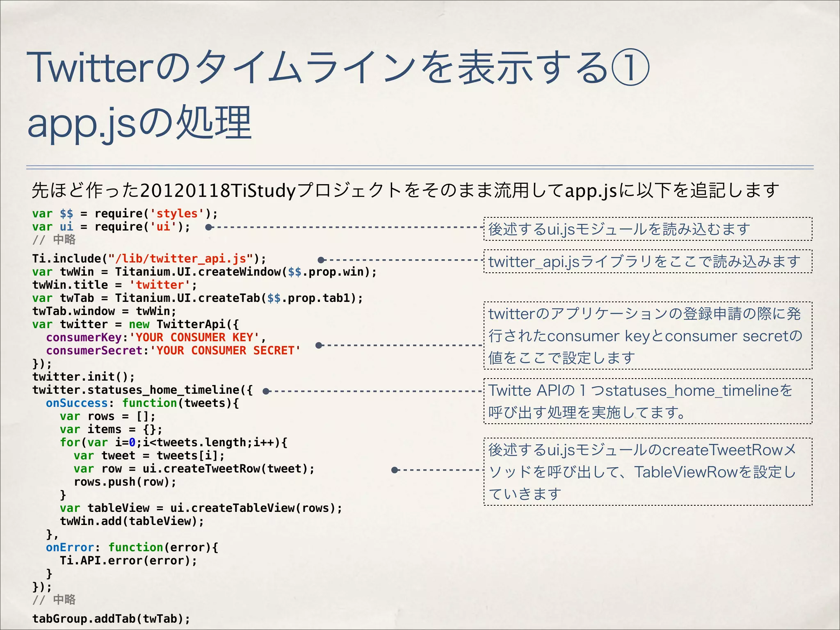Screen dimensions: 840x630
Task: Click the line 'onError: function(error){'
Action: pos(132,548)
